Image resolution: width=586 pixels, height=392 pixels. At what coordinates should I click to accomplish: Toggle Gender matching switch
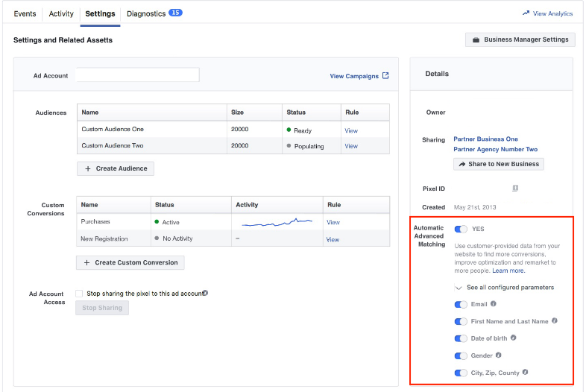click(461, 355)
